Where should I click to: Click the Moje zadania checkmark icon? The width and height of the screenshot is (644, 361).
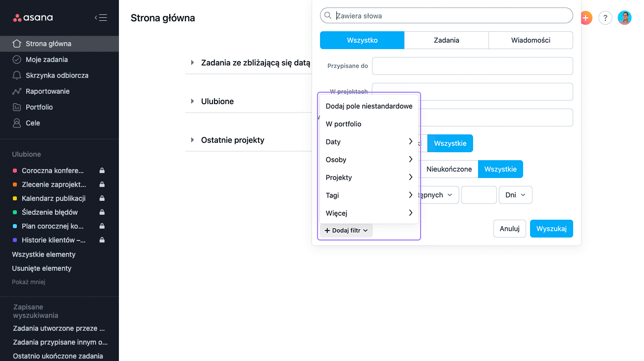pos(17,60)
